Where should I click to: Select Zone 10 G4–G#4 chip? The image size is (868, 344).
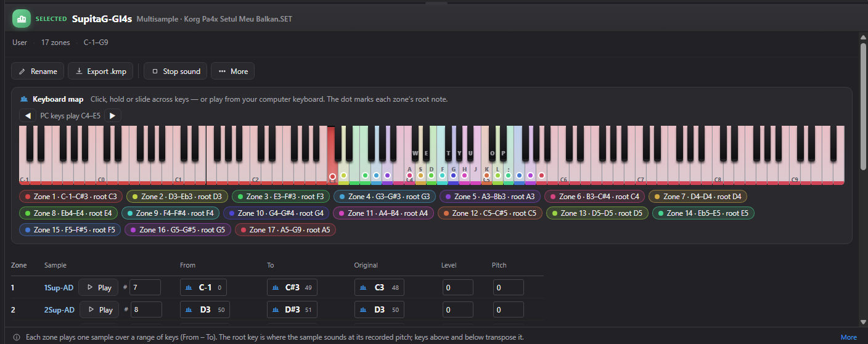276,213
